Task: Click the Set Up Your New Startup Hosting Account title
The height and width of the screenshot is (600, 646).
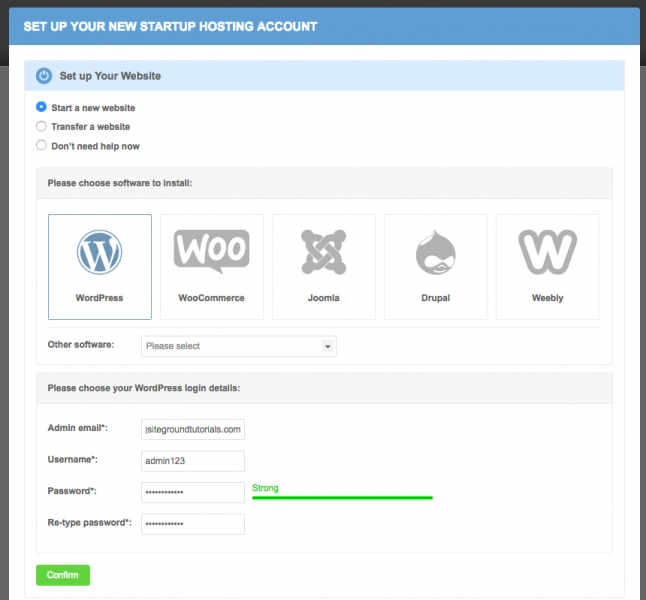Action: click(x=170, y=27)
